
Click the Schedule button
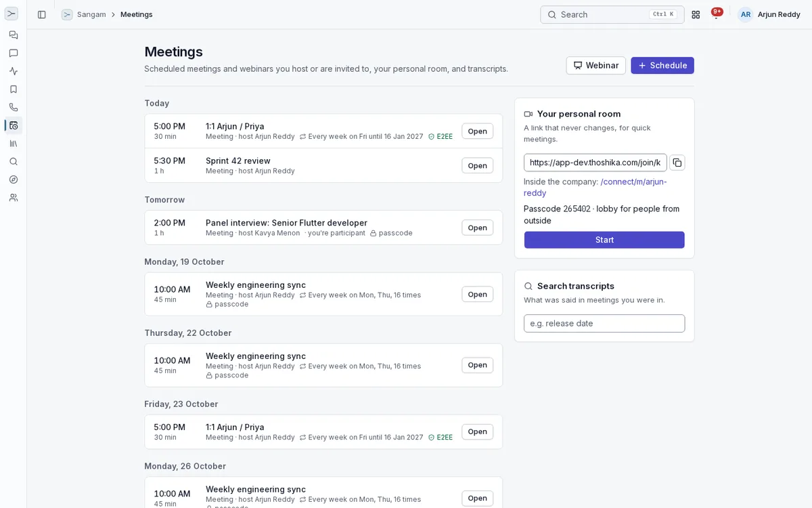point(662,66)
